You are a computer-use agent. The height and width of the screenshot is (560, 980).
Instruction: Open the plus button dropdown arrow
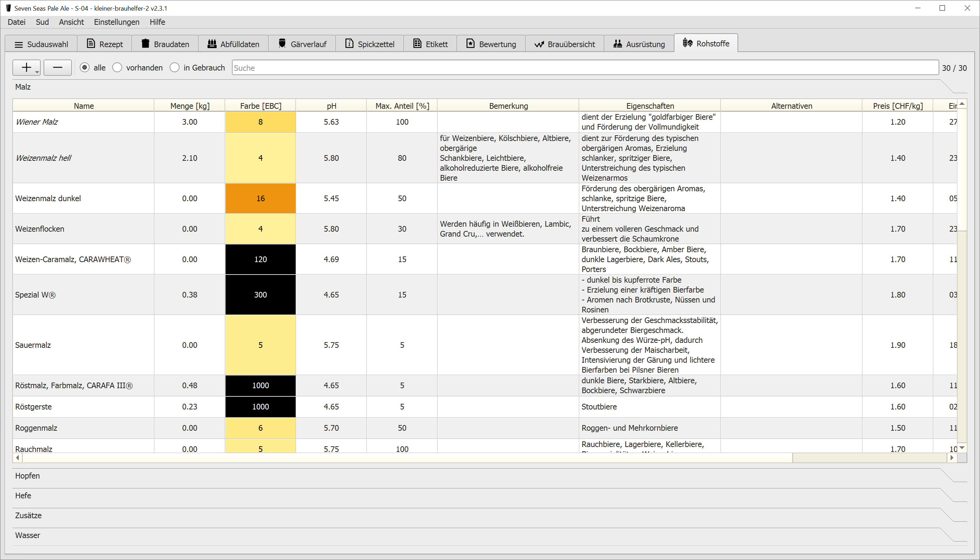(37, 72)
